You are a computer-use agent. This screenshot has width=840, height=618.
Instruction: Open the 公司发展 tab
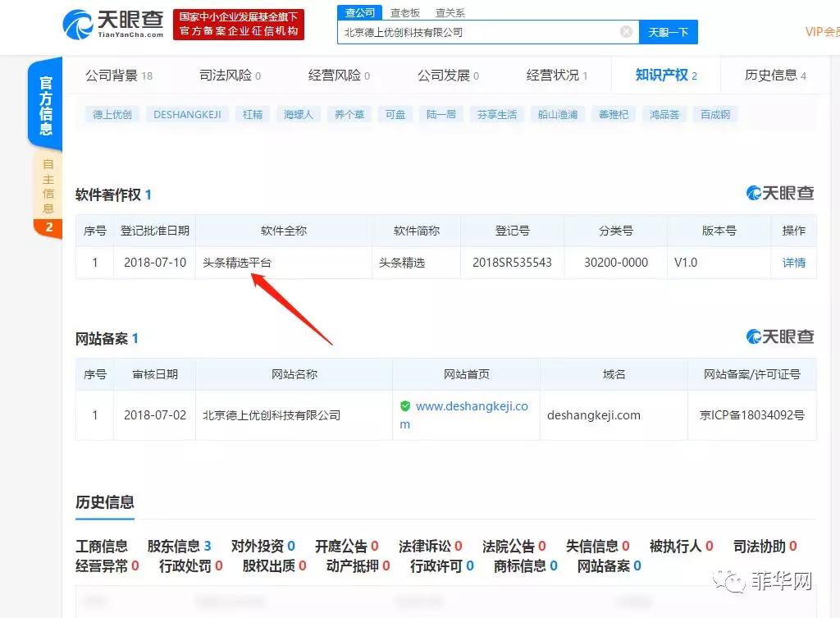pyautogui.click(x=448, y=76)
